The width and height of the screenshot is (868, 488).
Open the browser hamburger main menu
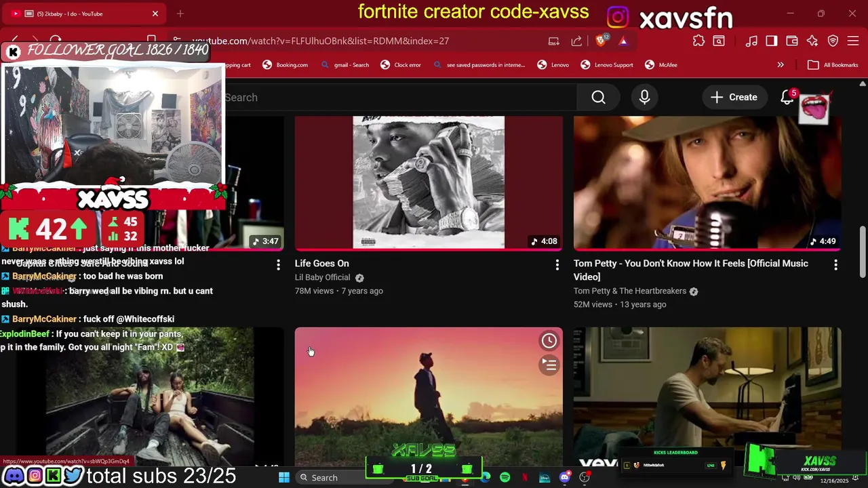pos(853,41)
